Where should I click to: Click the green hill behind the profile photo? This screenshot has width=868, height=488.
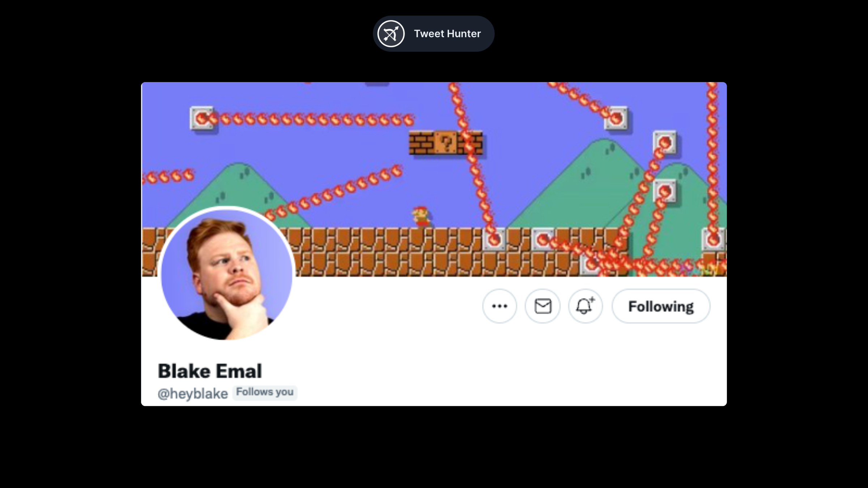point(237,184)
